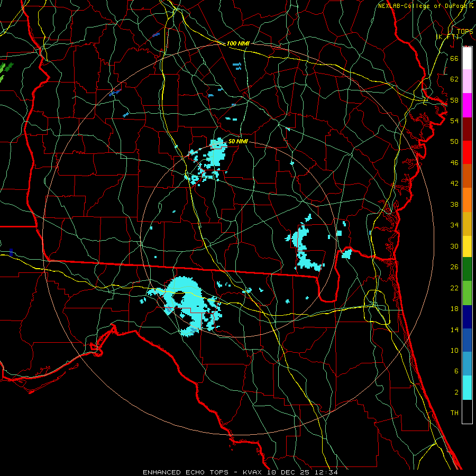The height and width of the screenshot is (476, 476).
Task: Select the medium blue legend swatch
Action: [x=467, y=340]
